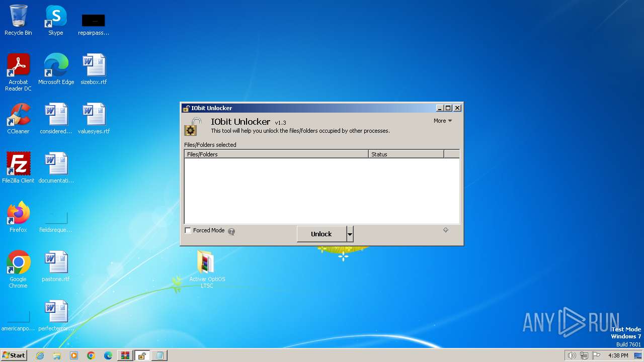Click the Show Desktop button
This screenshot has width=644, height=362.
638,355
